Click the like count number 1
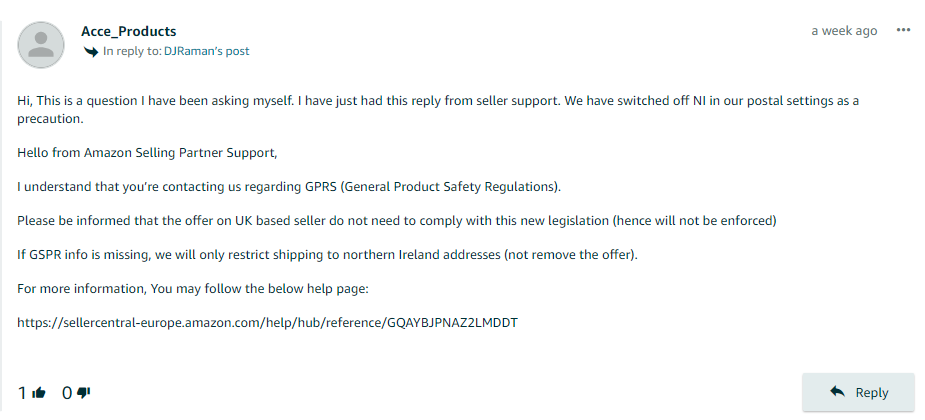Viewport: 925px width, 420px height. [22, 393]
